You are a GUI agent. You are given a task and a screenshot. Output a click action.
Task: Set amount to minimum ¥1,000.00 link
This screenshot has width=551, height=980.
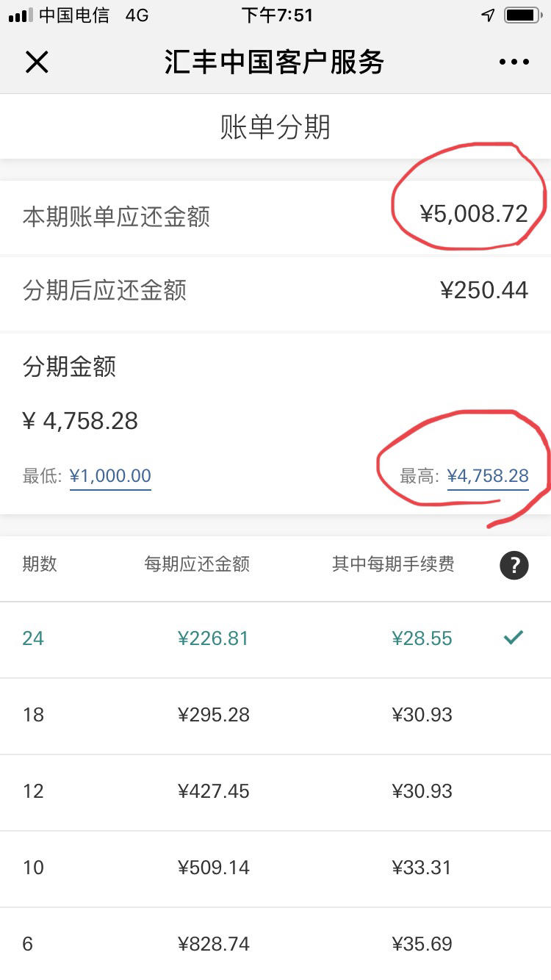(110, 476)
